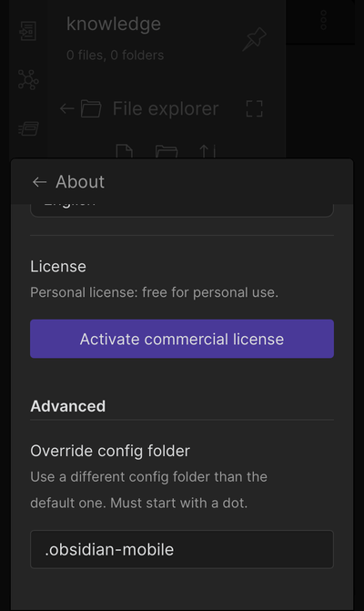This screenshot has width=364, height=611.
Task: Click the About header title
Action: (80, 182)
